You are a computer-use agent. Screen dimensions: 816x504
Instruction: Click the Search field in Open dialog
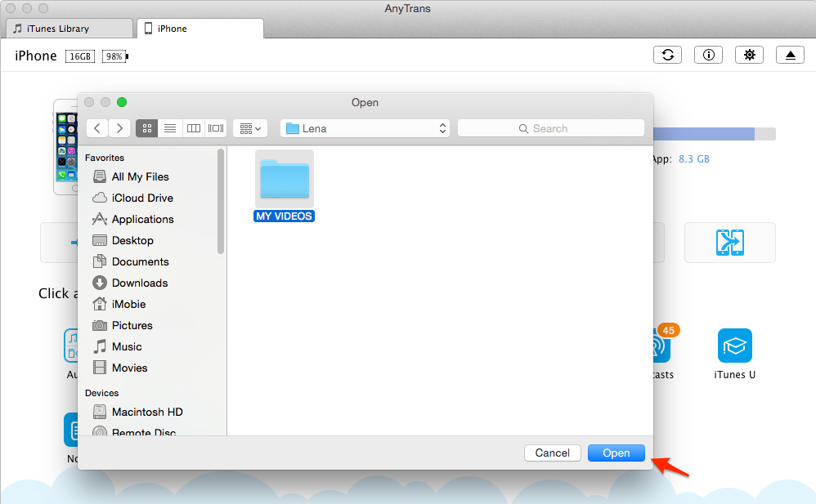[550, 128]
